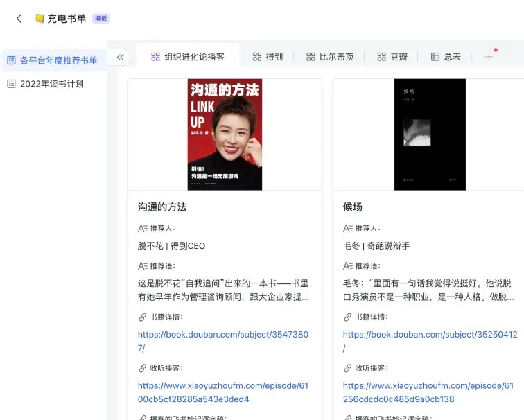Click the yellow notebook icon beside 充电书单
Image resolution: width=524 pixels, height=420 pixels.
(x=40, y=19)
